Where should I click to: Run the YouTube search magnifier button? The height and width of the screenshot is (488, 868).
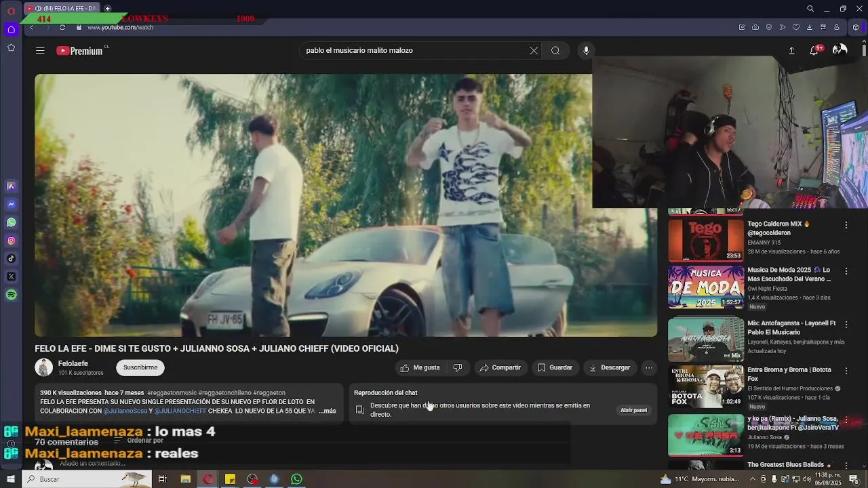pos(555,50)
